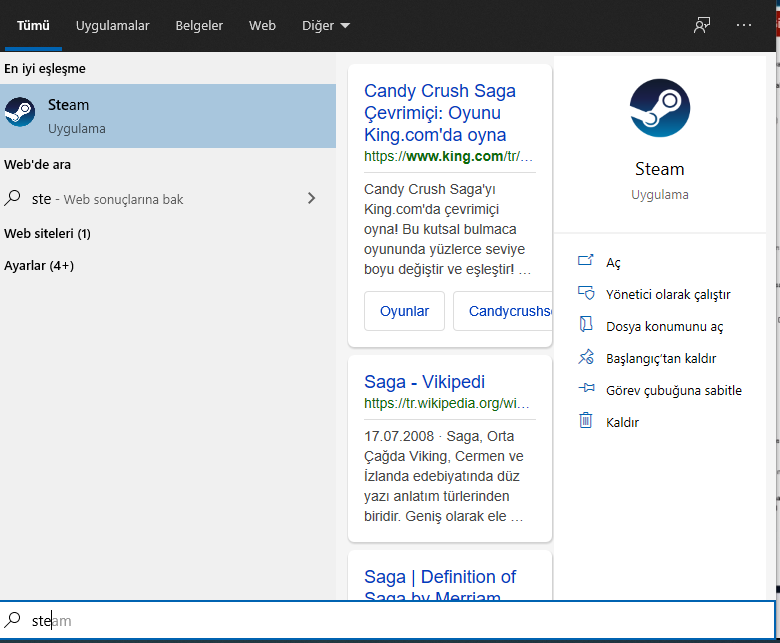Click the large Steam logo in details pane

click(659, 108)
